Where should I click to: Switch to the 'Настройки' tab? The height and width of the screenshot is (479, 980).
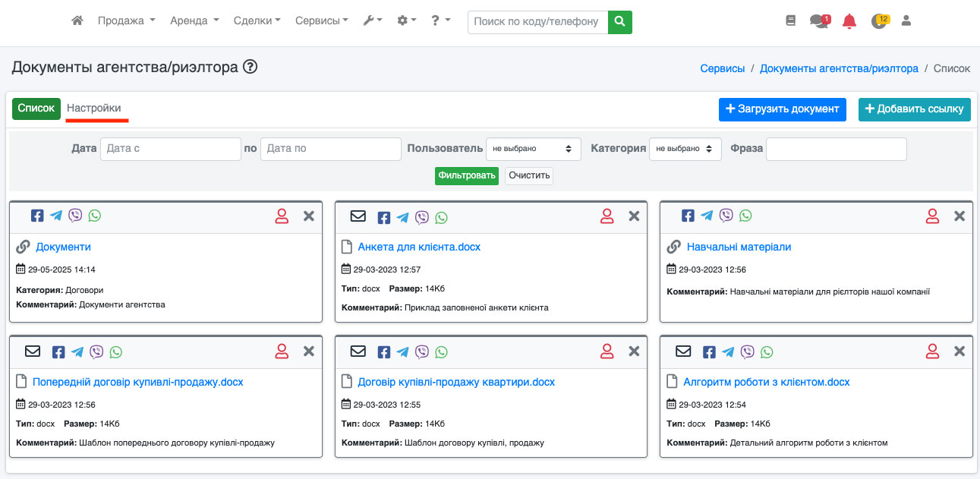tap(94, 109)
